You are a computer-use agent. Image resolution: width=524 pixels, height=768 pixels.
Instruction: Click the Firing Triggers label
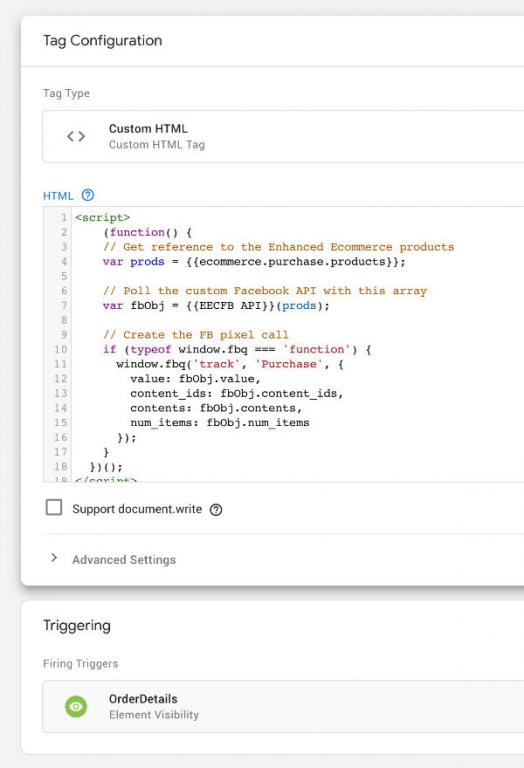tap(81, 663)
